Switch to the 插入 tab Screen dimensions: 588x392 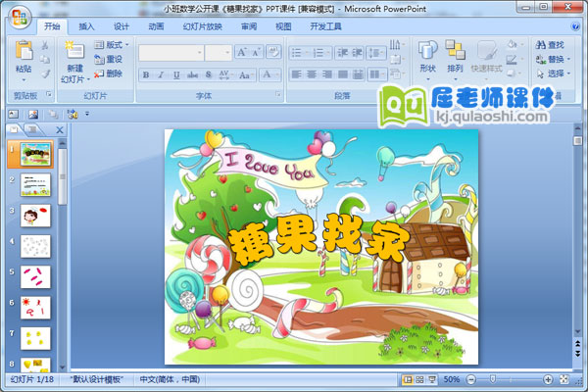pyautogui.click(x=86, y=26)
